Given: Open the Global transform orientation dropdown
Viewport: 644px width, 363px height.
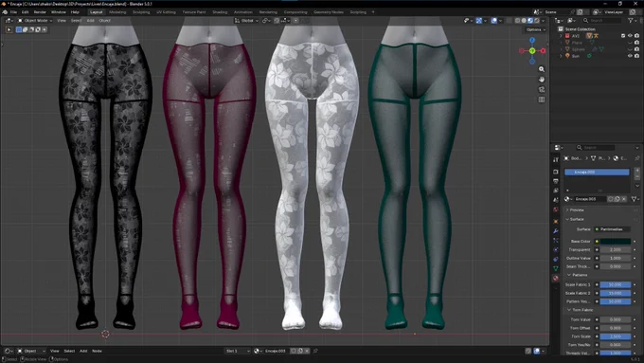Looking at the screenshot, I should click(246, 21).
